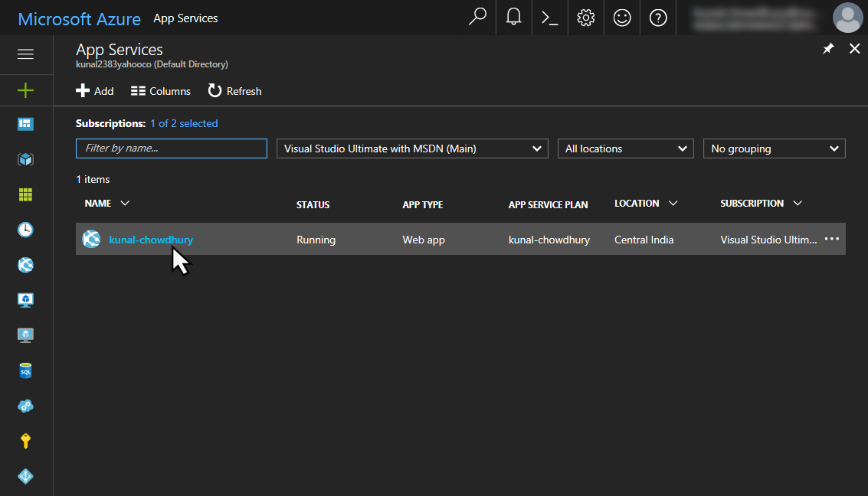This screenshot has height=496, width=868.
Task: Open the Virtual machines monitor icon
Action: [x=25, y=300]
